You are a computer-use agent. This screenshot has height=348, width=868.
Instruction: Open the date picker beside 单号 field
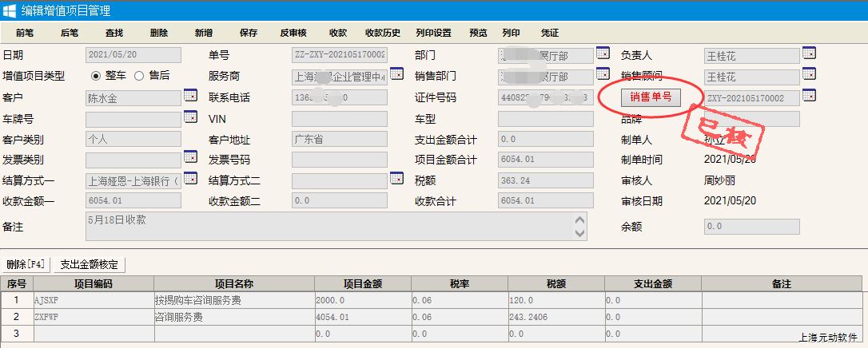click(396, 53)
